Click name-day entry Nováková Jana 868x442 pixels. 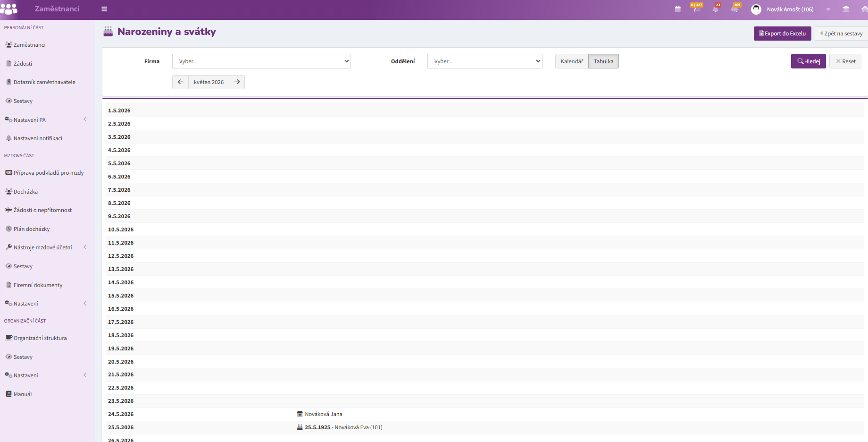click(324, 414)
